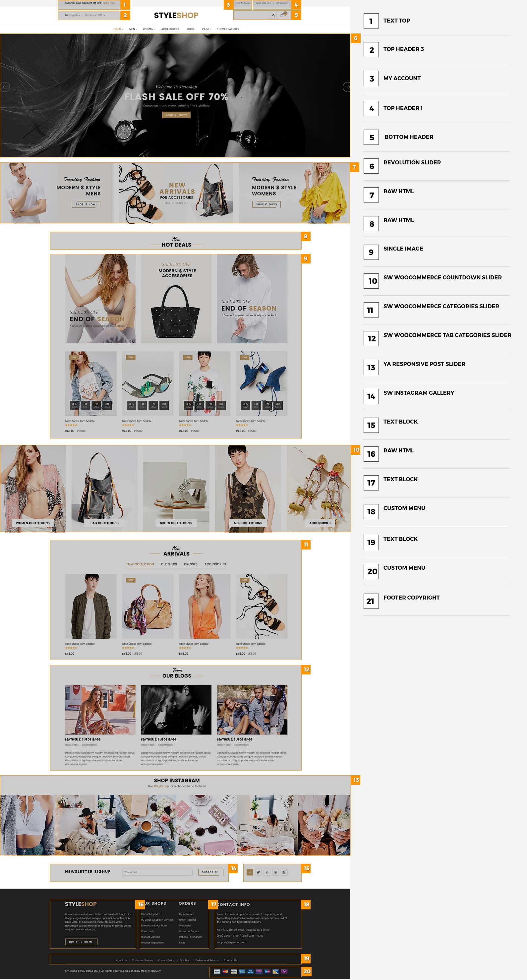The width and height of the screenshot is (527, 980).
Task: Click the SUBSCRIBE newsletter button
Action: pyautogui.click(x=210, y=872)
